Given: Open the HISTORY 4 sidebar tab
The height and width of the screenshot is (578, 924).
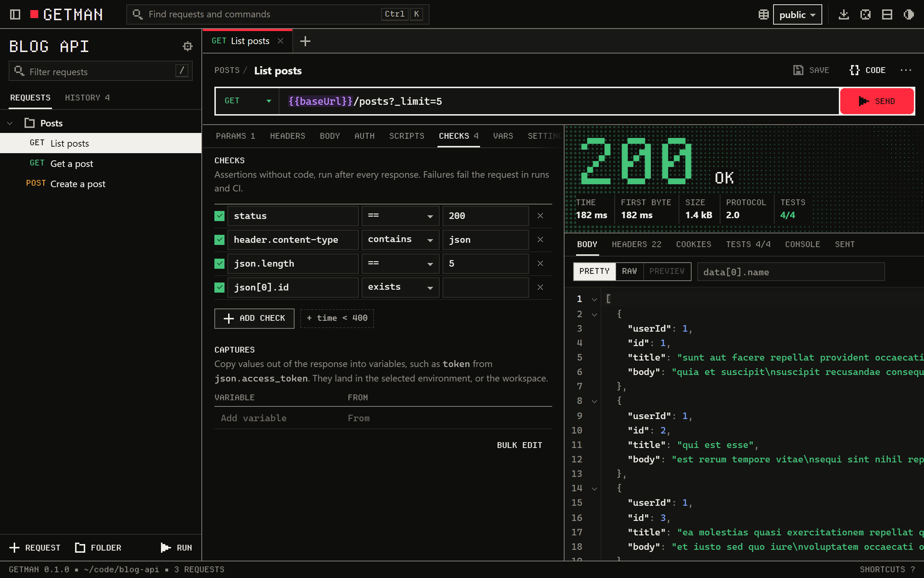Looking at the screenshot, I should (x=87, y=98).
